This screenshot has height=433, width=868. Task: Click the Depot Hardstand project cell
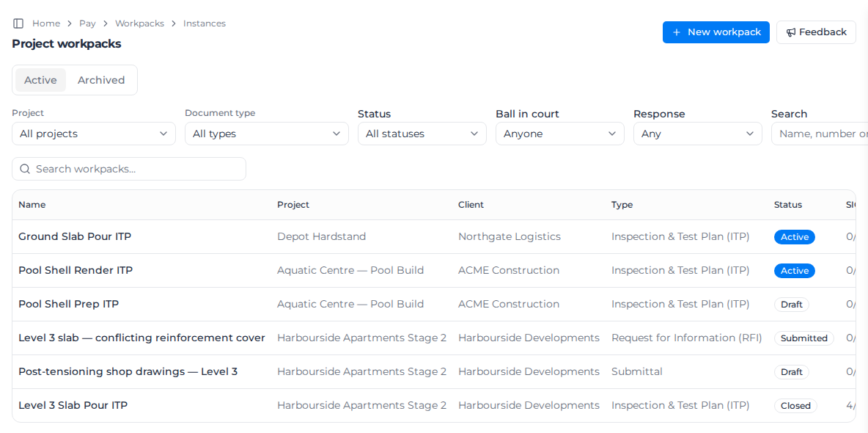coord(322,237)
